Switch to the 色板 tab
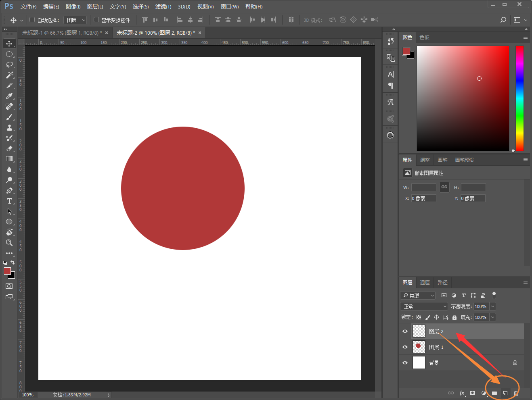Screen dimensions: 532x400 424,37
